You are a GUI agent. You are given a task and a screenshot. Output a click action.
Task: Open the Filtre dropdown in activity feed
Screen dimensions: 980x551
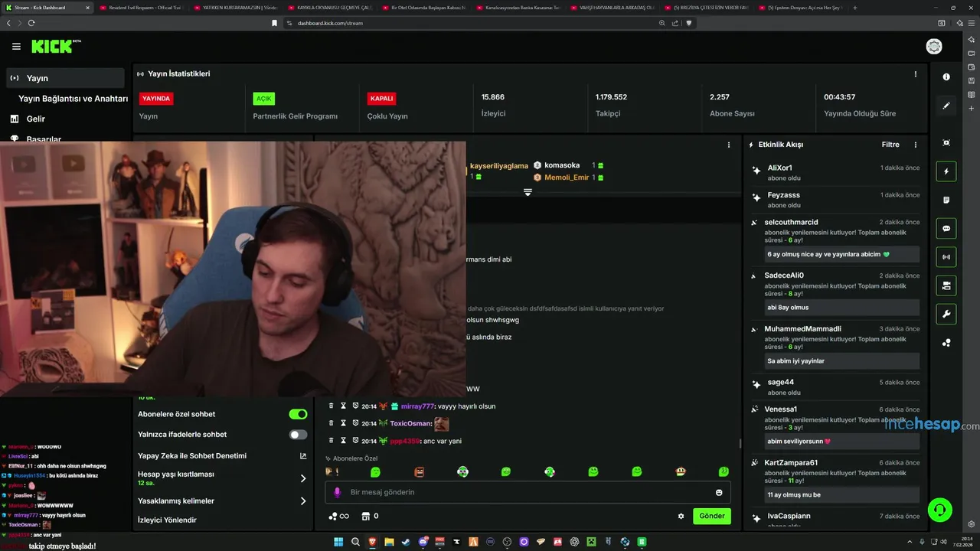click(890, 145)
